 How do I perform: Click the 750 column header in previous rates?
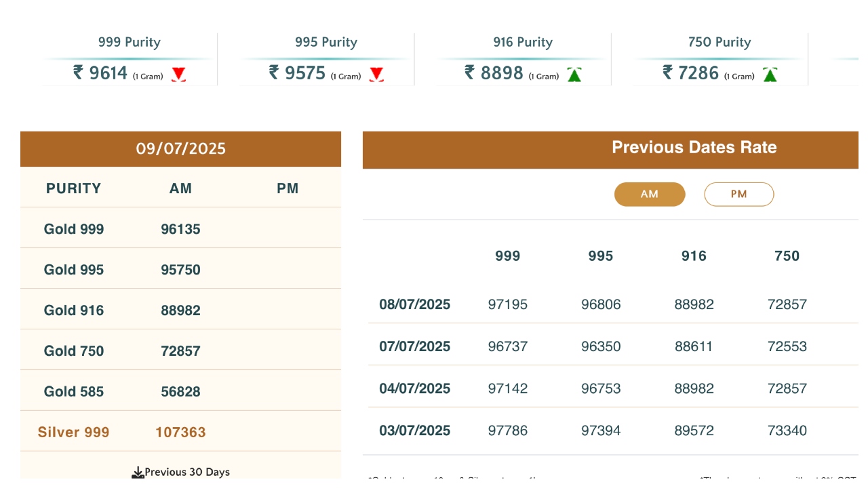coord(787,256)
